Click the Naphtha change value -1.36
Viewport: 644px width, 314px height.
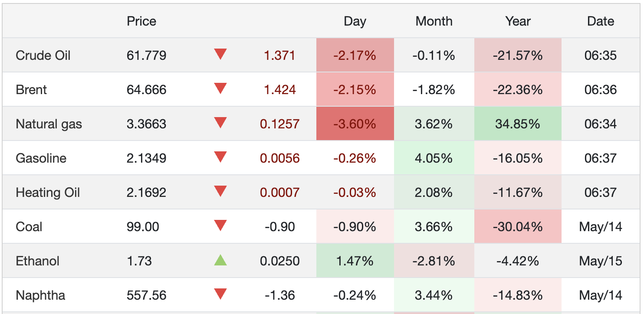point(279,295)
